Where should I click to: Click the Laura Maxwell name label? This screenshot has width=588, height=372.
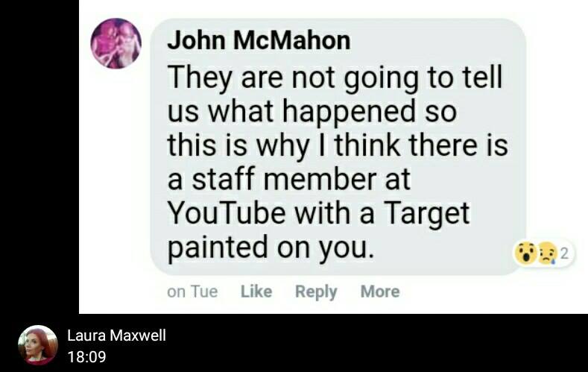[x=116, y=335]
